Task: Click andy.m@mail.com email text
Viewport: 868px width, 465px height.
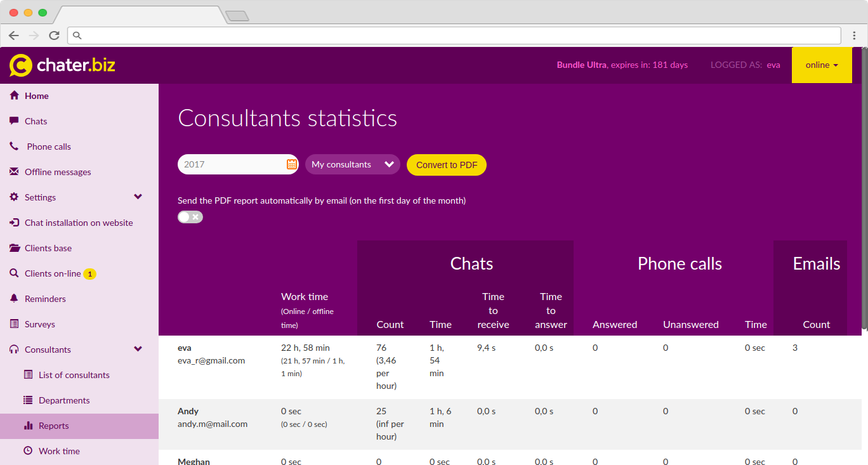Action: 213,424
